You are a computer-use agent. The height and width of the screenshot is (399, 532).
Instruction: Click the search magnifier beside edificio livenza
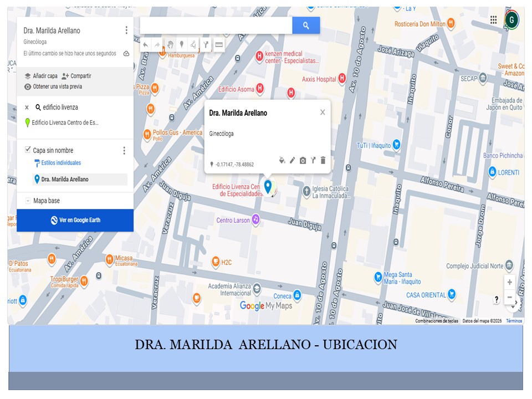click(x=38, y=108)
